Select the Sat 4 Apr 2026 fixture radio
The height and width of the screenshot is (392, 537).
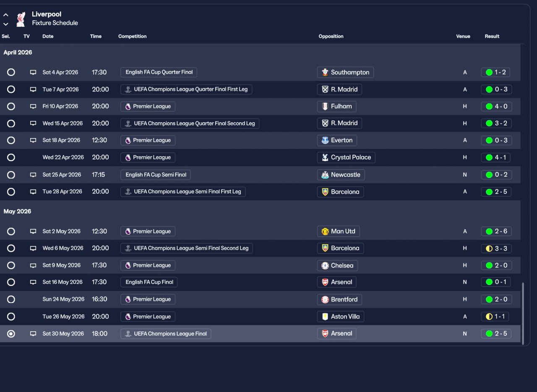click(11, 72)
